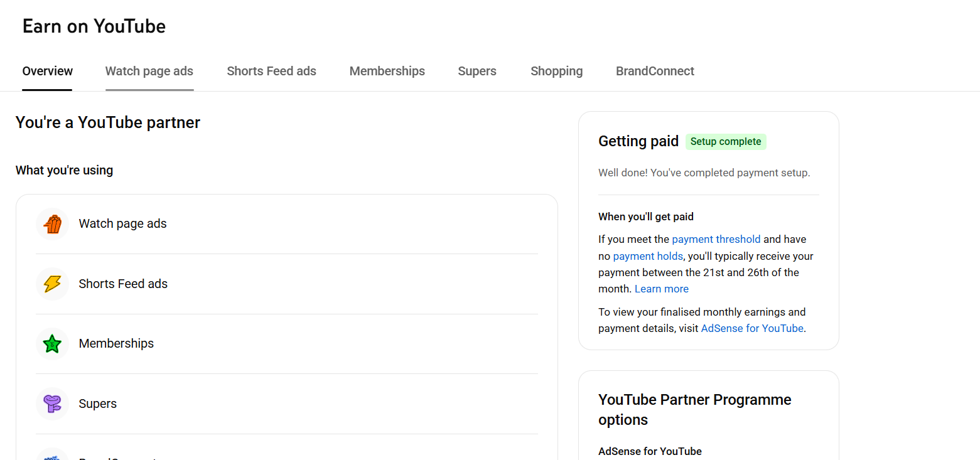Screen dimensions: 980x460
Task: Click the green Setup complete badge
Action: [725, 142]
